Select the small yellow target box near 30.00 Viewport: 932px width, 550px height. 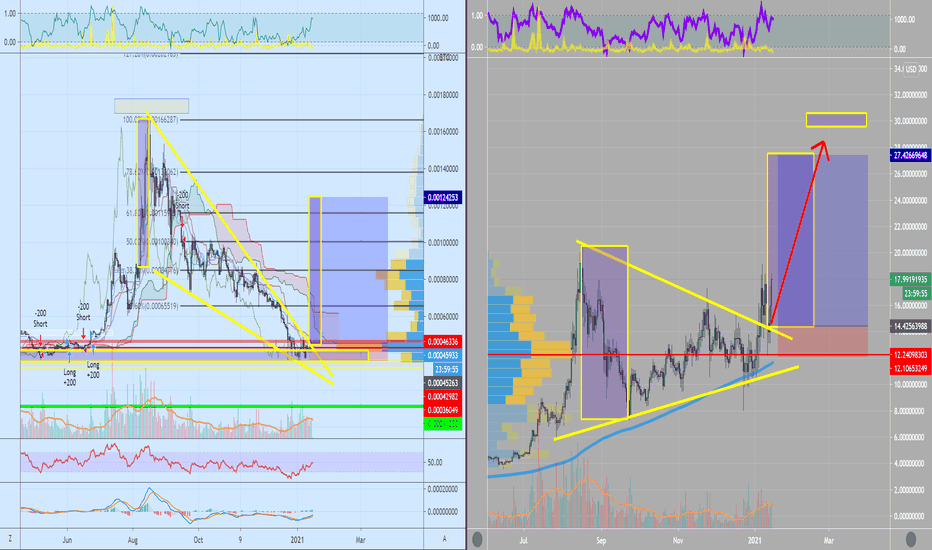[836, 120]
